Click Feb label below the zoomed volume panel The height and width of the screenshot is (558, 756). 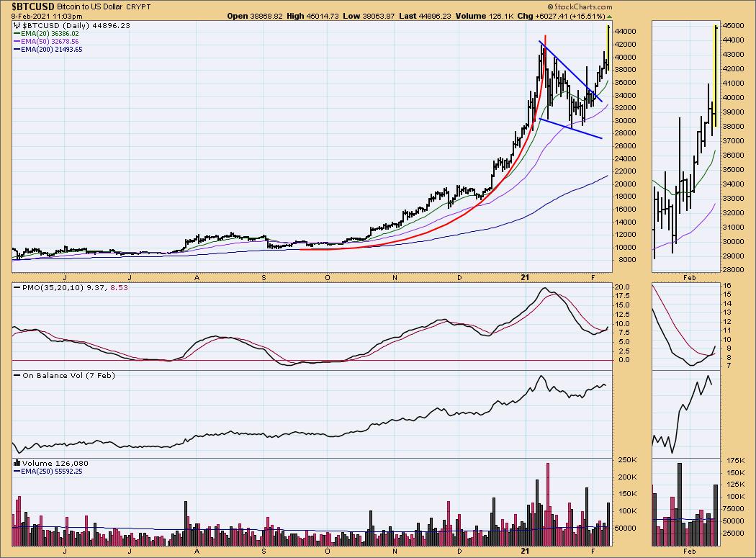click(690, 551)
